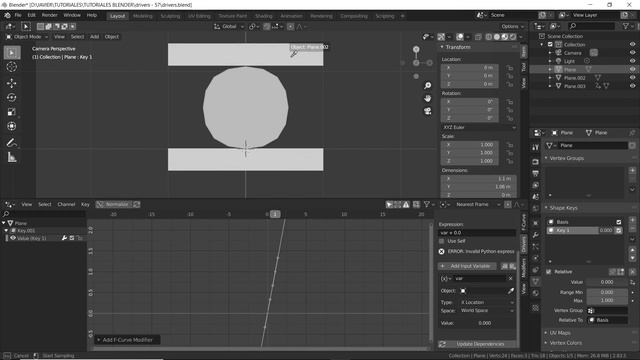Move shape key down arrow
This screenshot has height=360, width=640.
pyautogui.click(x=632, y=258)
